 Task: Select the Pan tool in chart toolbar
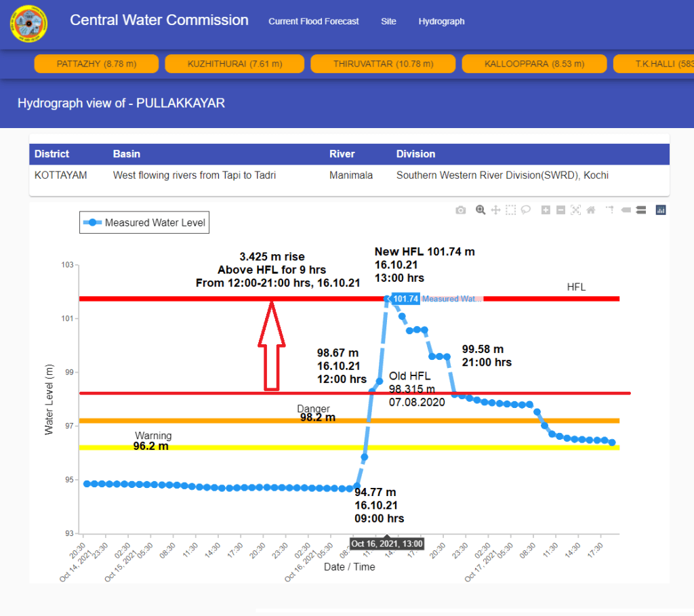pos(495,210)
